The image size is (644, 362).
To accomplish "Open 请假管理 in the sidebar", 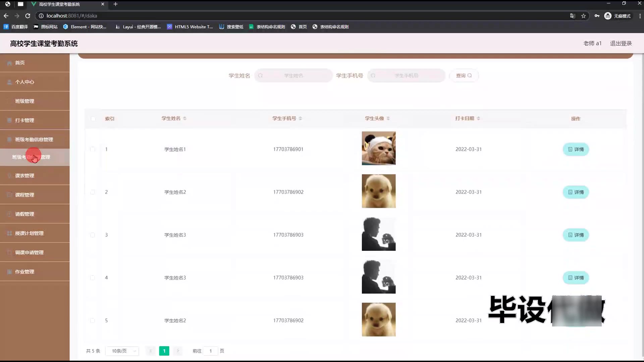I will (24, 214).
